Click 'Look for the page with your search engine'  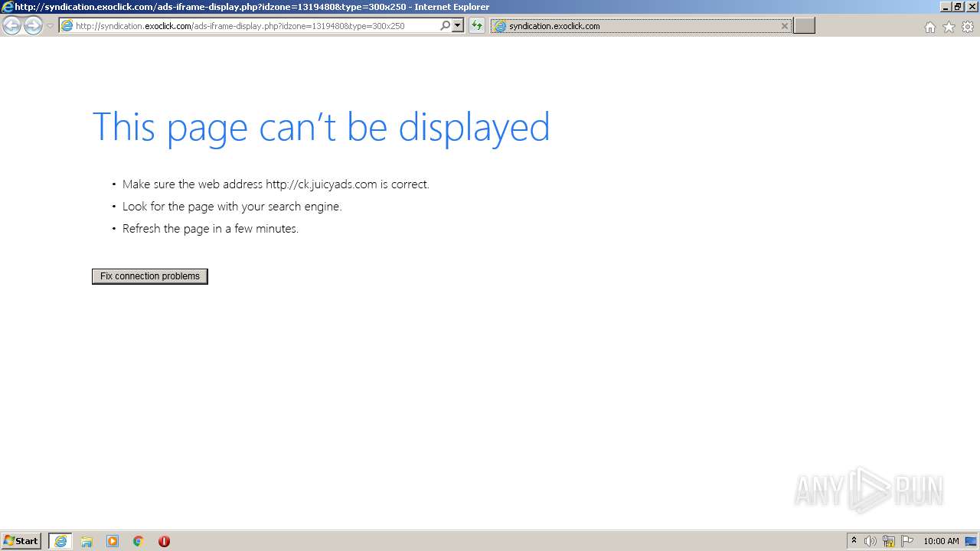tap(232, 207)
